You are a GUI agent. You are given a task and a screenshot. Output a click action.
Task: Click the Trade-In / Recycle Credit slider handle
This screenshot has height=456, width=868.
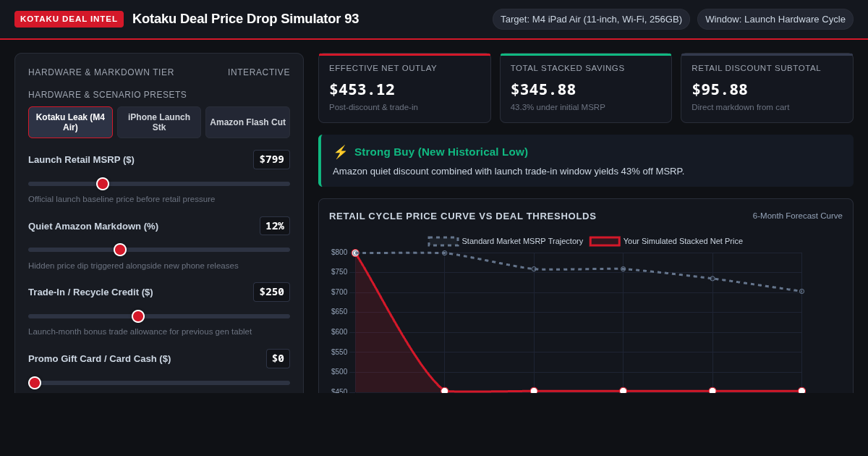(x=138, y=316)
